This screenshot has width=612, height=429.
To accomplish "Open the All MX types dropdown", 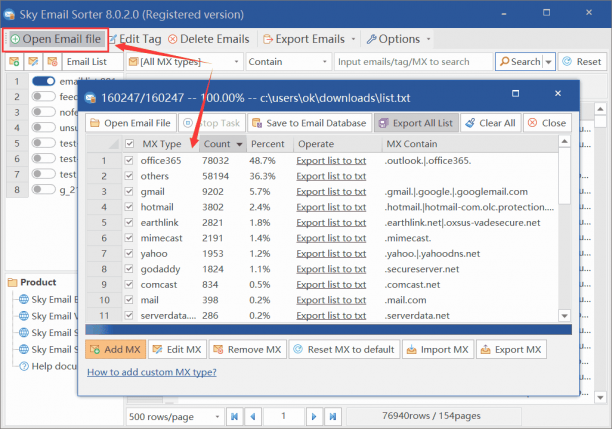I will [x=184, y=62].
